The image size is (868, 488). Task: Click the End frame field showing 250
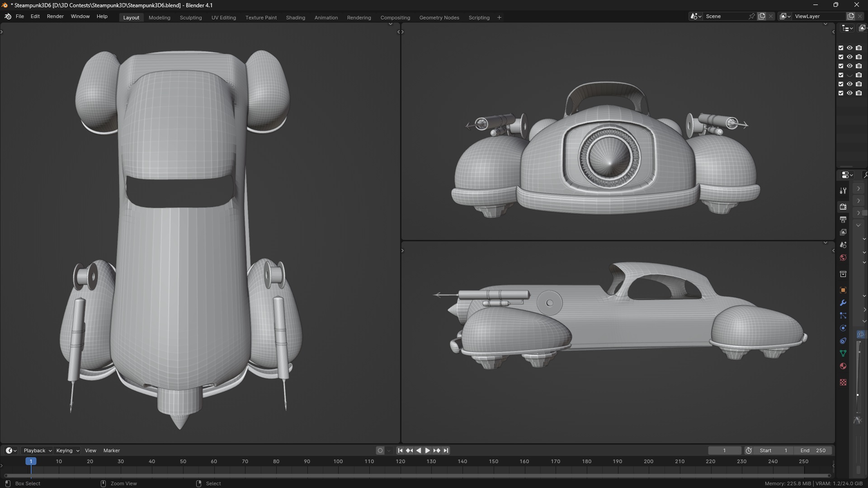[813, 450]
